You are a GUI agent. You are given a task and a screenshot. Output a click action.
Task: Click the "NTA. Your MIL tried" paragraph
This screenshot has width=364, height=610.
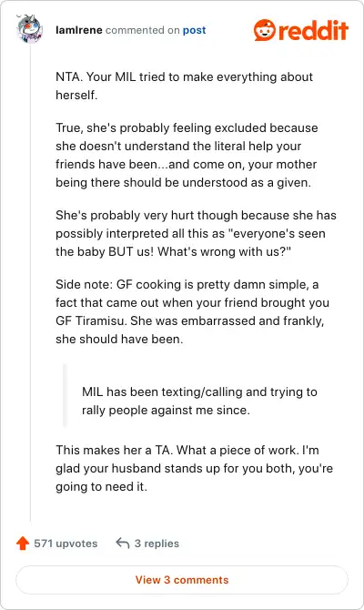click(x=184, y=86)
